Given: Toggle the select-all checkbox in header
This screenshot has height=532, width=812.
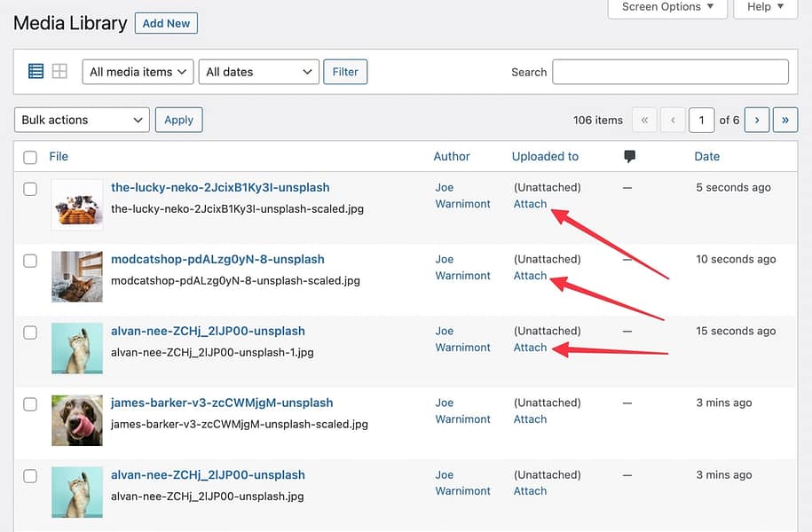Looking at the screenshot, I should [x=29, y=156].
